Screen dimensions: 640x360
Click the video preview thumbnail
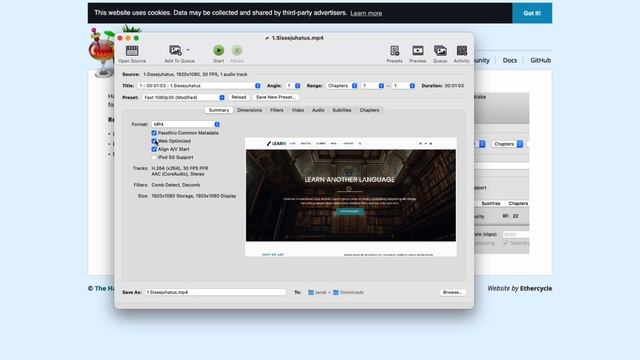(x=351, y=197)
